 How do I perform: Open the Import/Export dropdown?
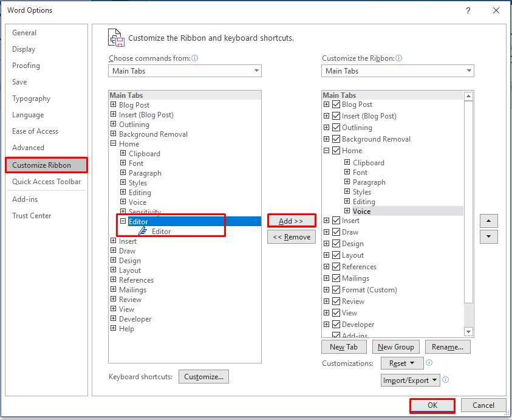(410, 380)
